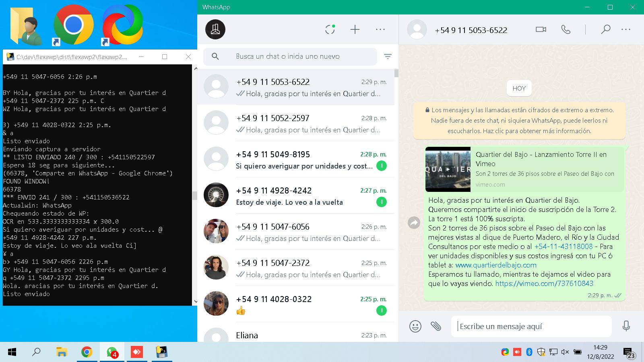Open Google Chrome desktop shortcut
This screenshot has width=644, height=362.
[x=73, y=25]
